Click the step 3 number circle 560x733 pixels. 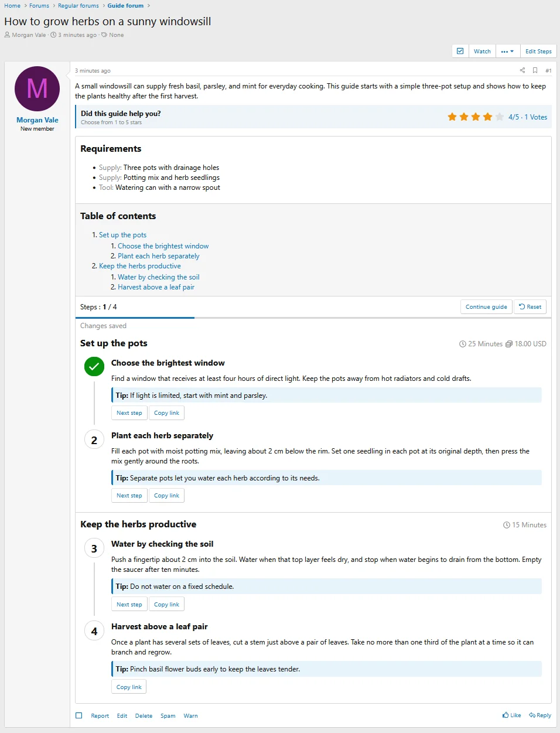pyautogui.click(x=94, y=548)
